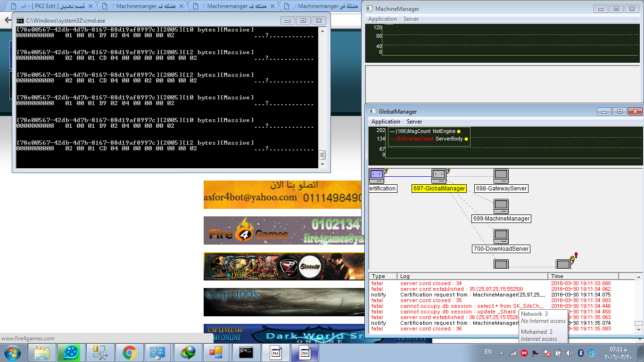Open Application menu in GlobalManager window

coord(386,122)
